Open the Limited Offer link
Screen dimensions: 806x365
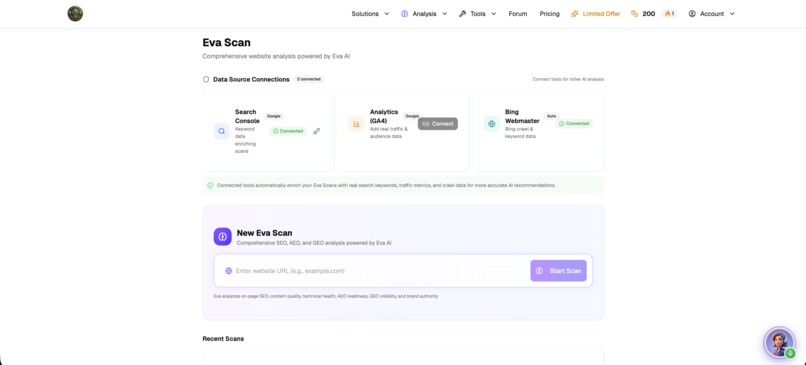596,14
